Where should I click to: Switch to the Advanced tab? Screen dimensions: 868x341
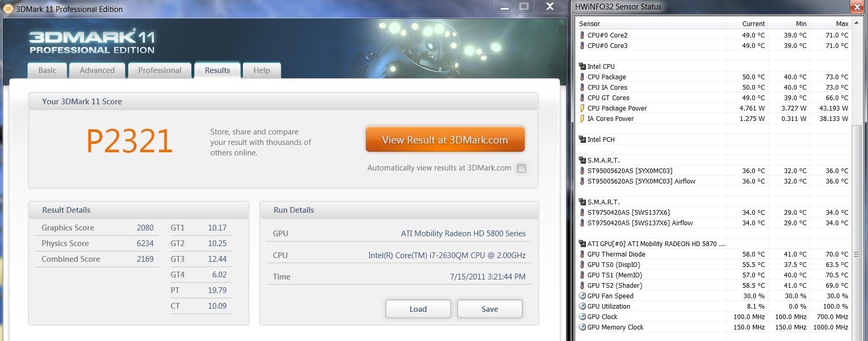click(x=97, y=70)
